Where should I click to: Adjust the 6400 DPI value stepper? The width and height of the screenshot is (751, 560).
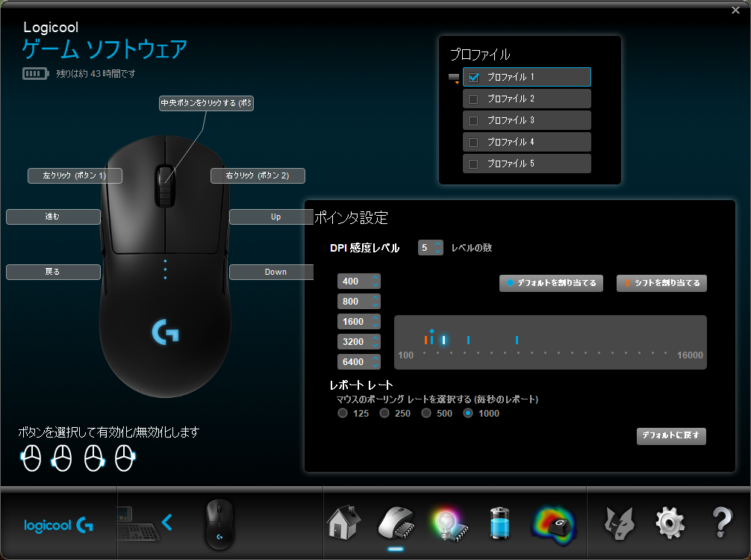point(375,361)
